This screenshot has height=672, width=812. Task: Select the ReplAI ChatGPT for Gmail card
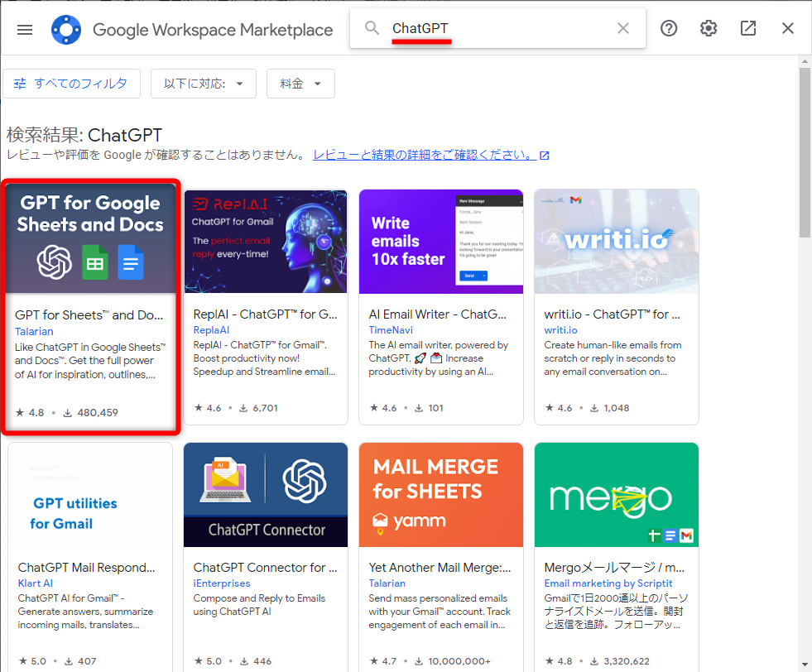pyautogui.click(x=265, y=241)
